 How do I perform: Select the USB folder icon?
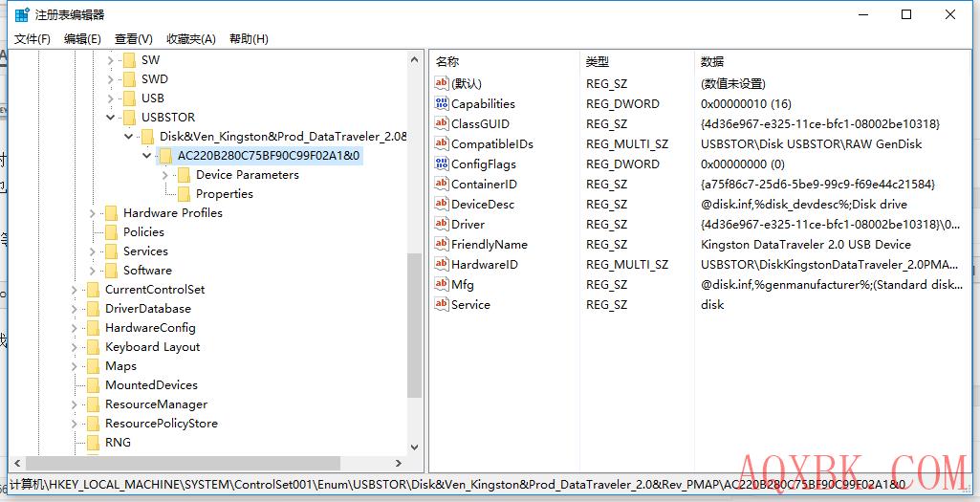coord(129,98)
